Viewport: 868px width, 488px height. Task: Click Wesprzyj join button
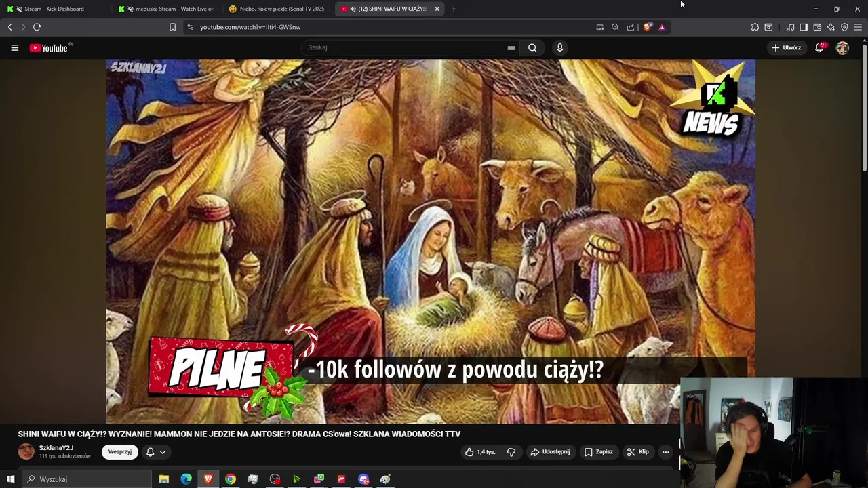coord(120,452)
